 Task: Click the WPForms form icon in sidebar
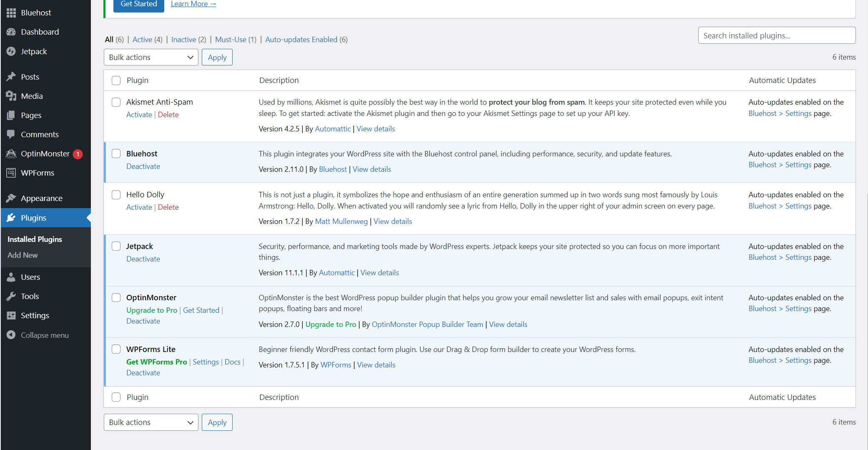(x=11, y=173)
